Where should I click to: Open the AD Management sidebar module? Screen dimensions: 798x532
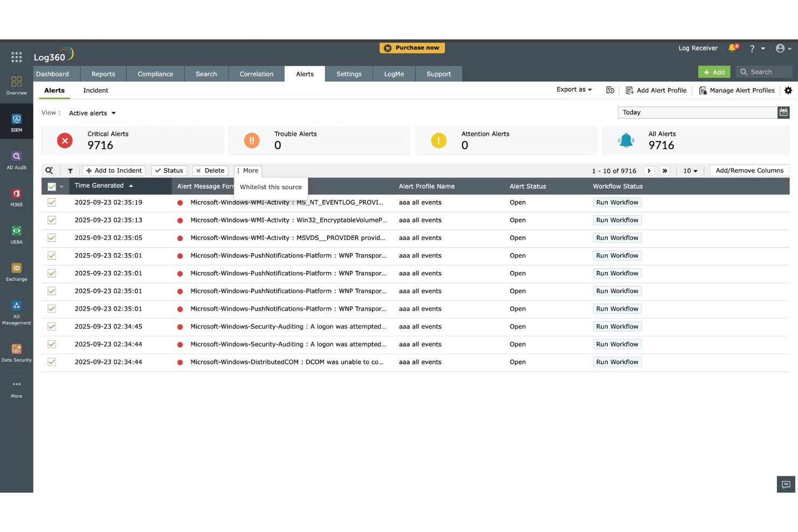17,313
